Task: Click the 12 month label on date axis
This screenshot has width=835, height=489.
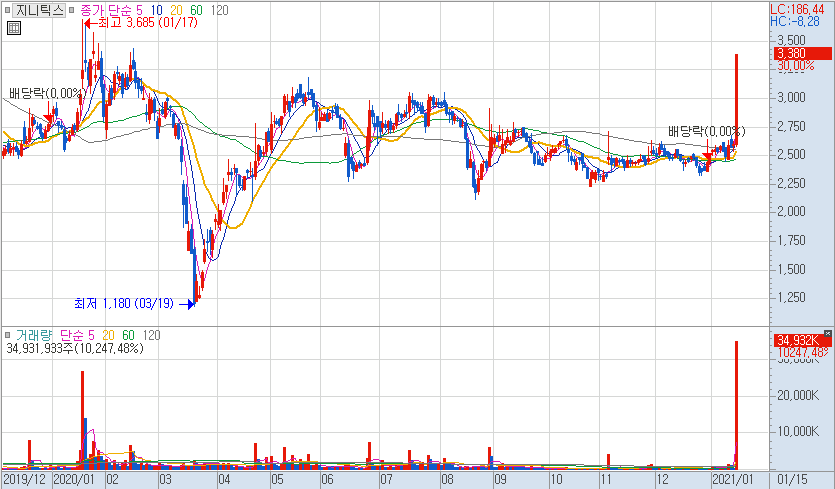Action: [662, 479]
